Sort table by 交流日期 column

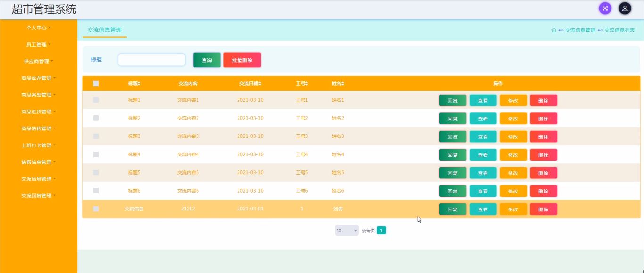[x=250, y=84]
